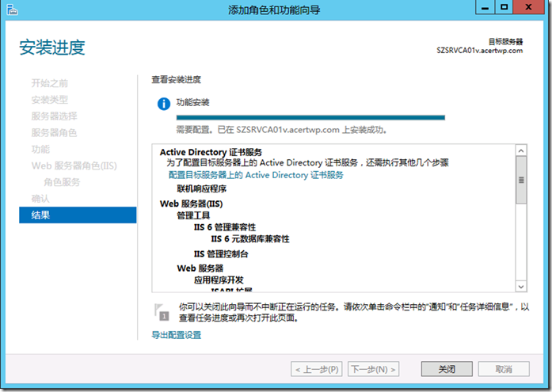The width and height of the screenshot is (552, 392).
Task: Click the 取消 button
Action: pos(504,369)
